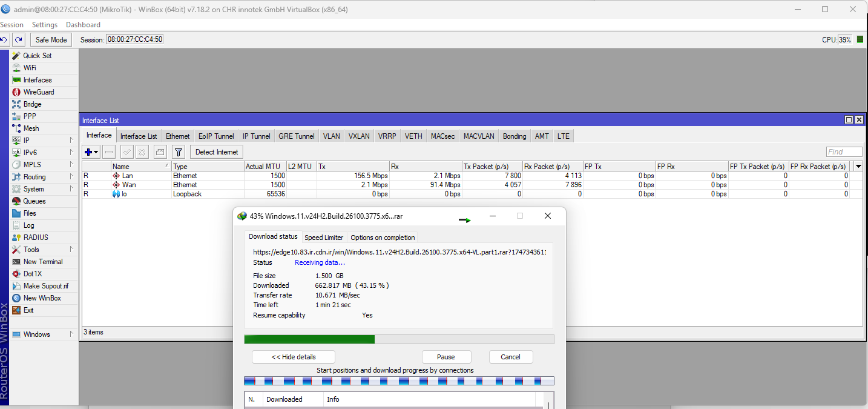Viewport: 868px width, 409px height.
Task: Click the comment button in Interface List
Action: [160, 151]
